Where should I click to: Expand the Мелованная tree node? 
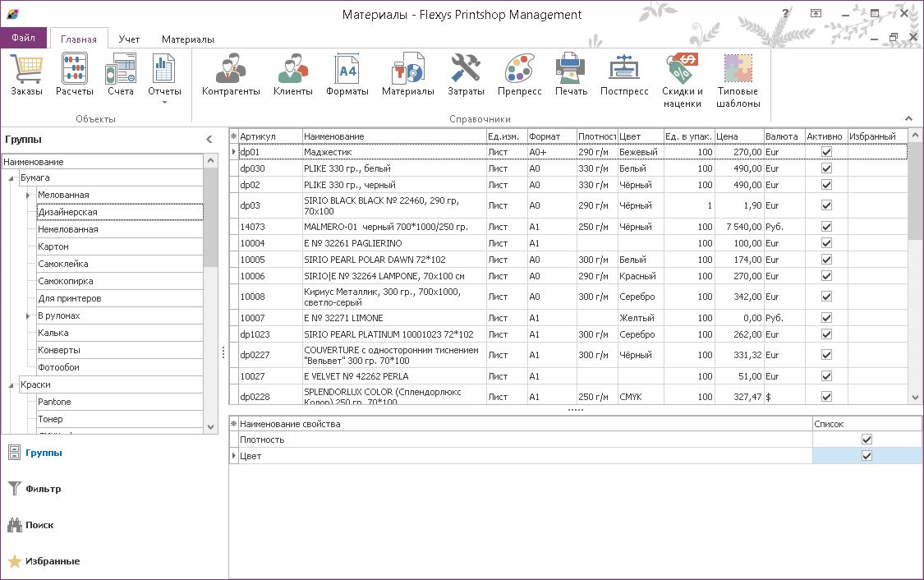click(28, 195)
